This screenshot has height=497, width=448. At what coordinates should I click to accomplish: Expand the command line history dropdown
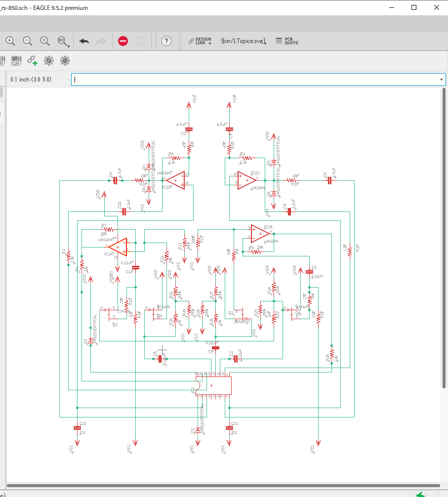click(x=441, y=80)
